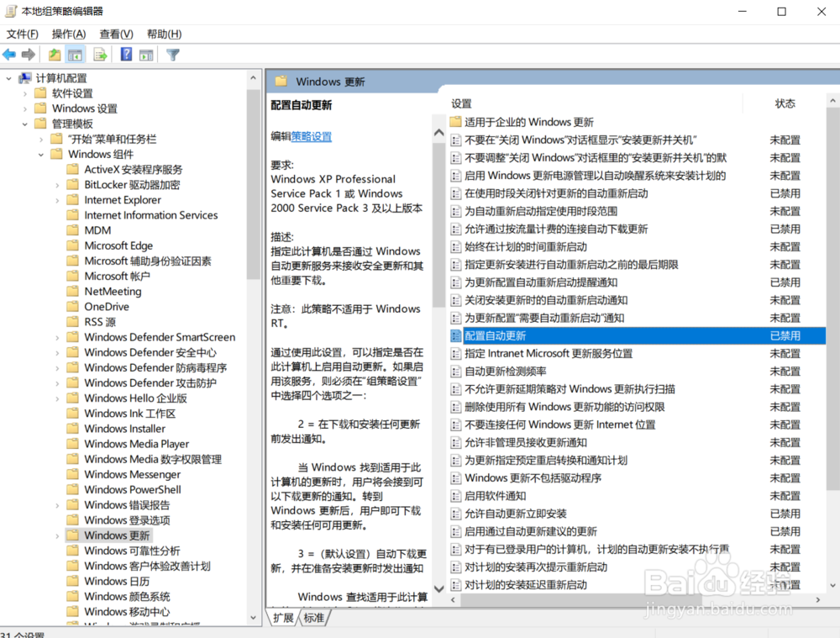840x638 pixels.
Task: Click the description pane scroll-down arrow
Action: (438, 588)
